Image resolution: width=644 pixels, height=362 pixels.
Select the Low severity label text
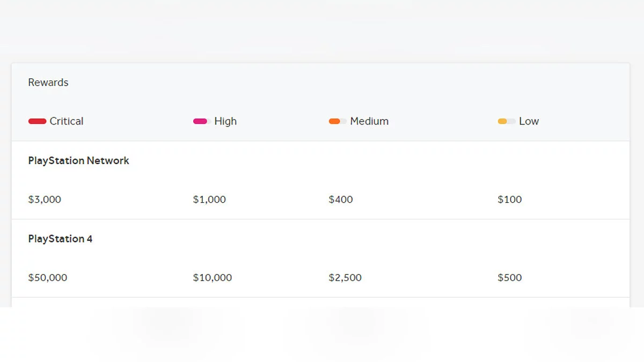click(x=529, y=121)
